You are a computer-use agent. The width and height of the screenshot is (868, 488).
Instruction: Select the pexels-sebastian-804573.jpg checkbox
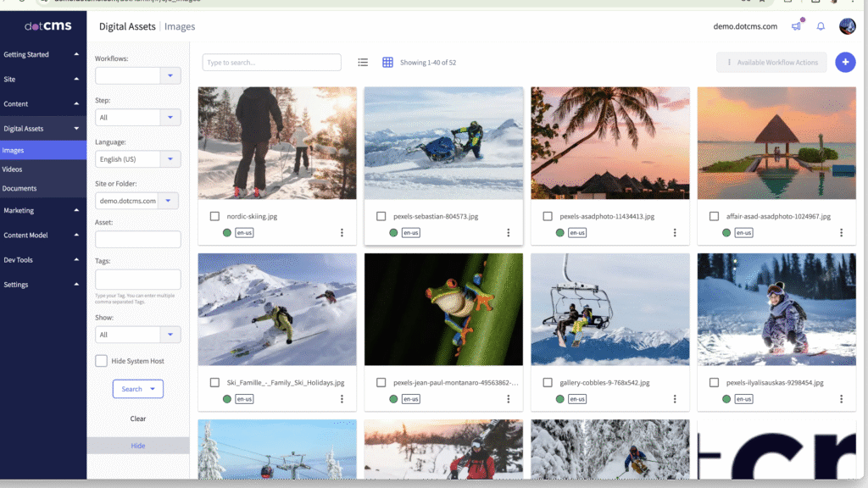381,216
